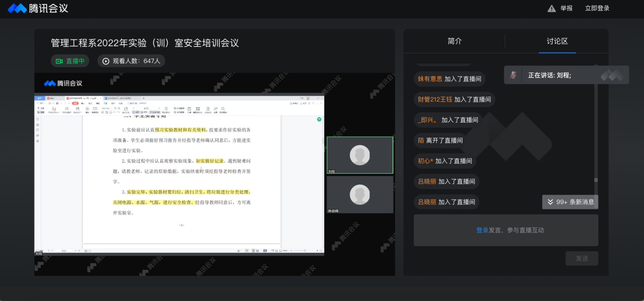Click the 立即登录 login link

597,9
